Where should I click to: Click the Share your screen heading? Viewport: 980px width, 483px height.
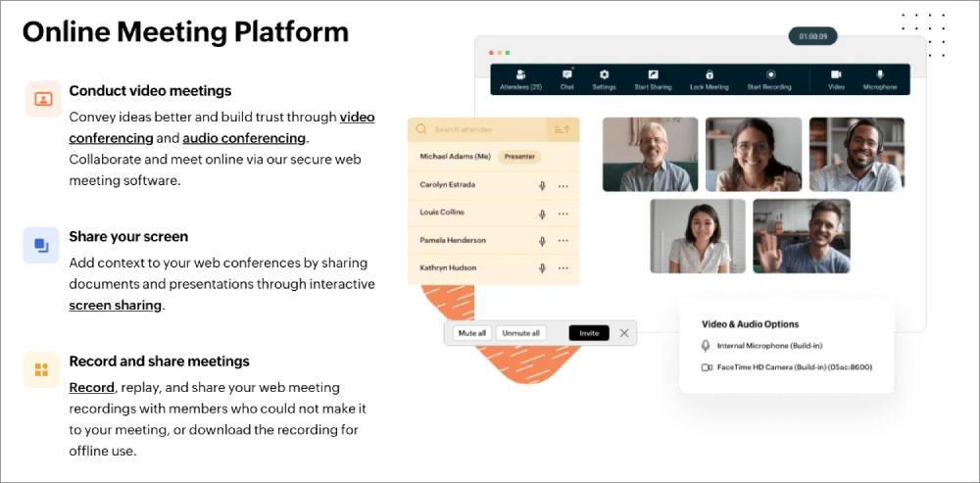coord(128,237)
